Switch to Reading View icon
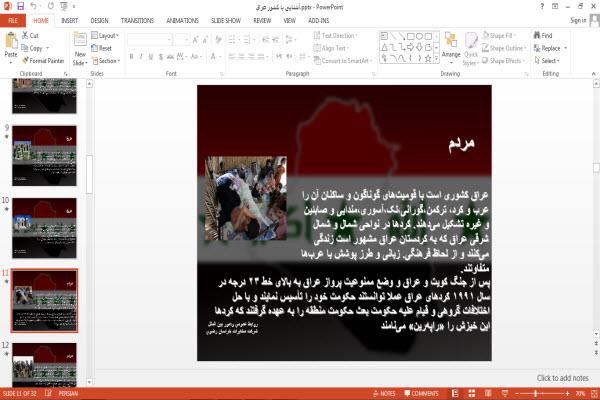The image size is (600, 400). (x=488, y=393)
